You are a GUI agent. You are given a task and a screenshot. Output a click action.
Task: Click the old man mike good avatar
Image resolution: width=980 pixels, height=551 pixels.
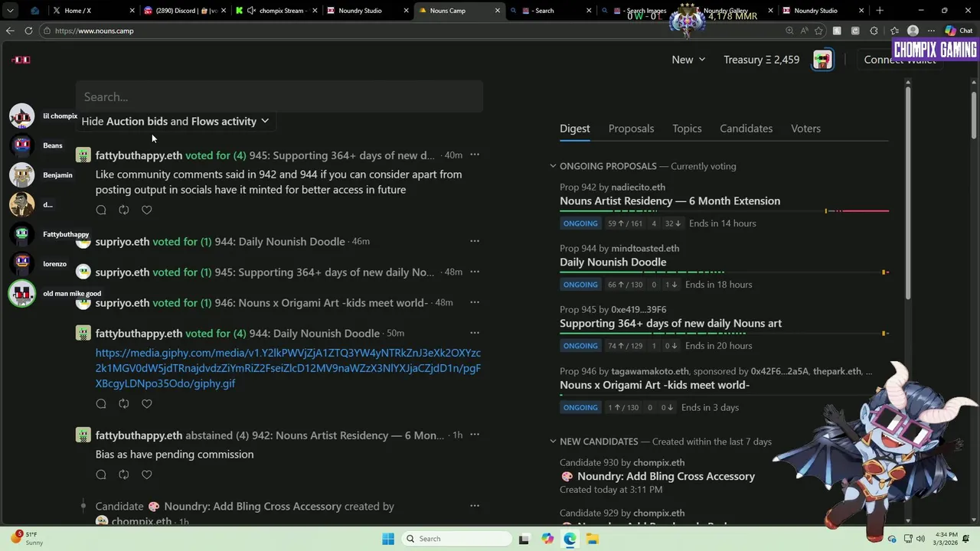click(21, 294)
